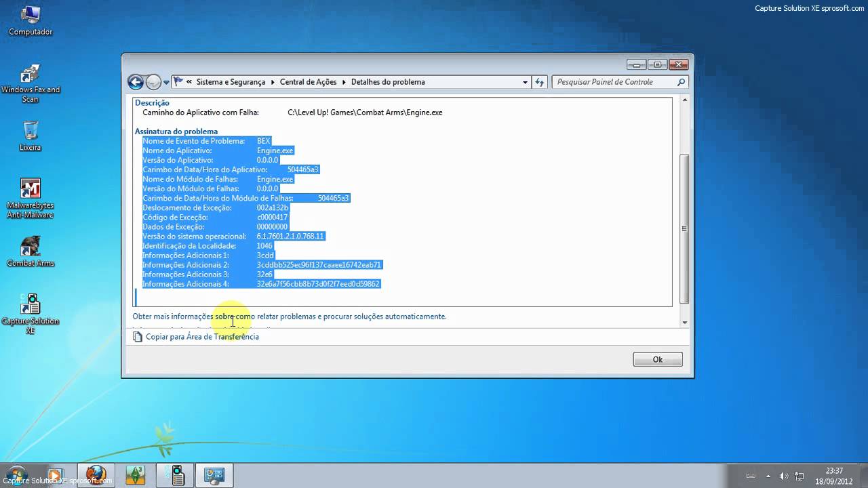
Task: Open the recent pages dropdown arrow
Action: pos(166,83)
